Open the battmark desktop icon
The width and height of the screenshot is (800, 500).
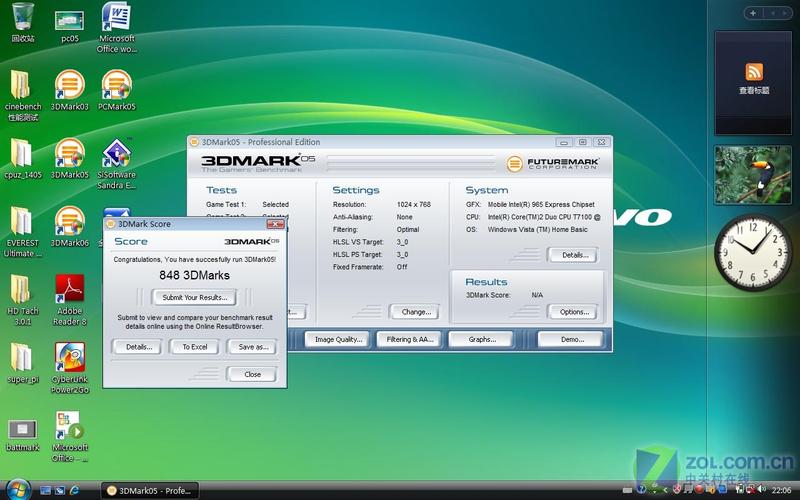tap(22, 436)
